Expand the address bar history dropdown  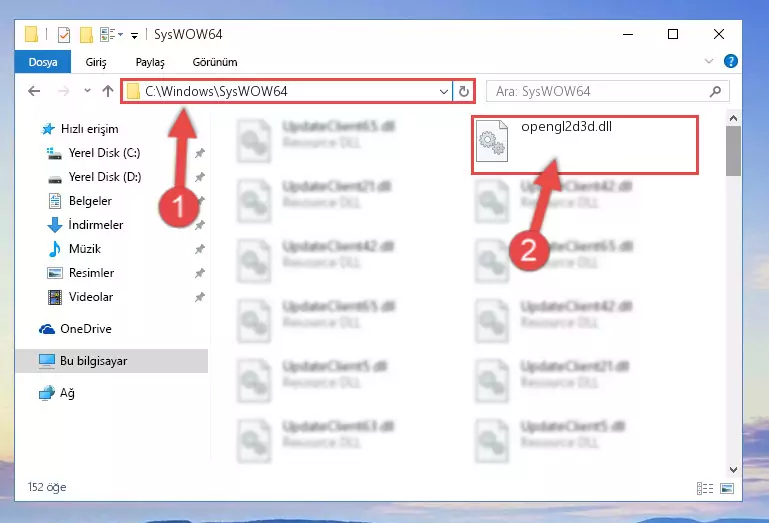click(x=443, y=92)
